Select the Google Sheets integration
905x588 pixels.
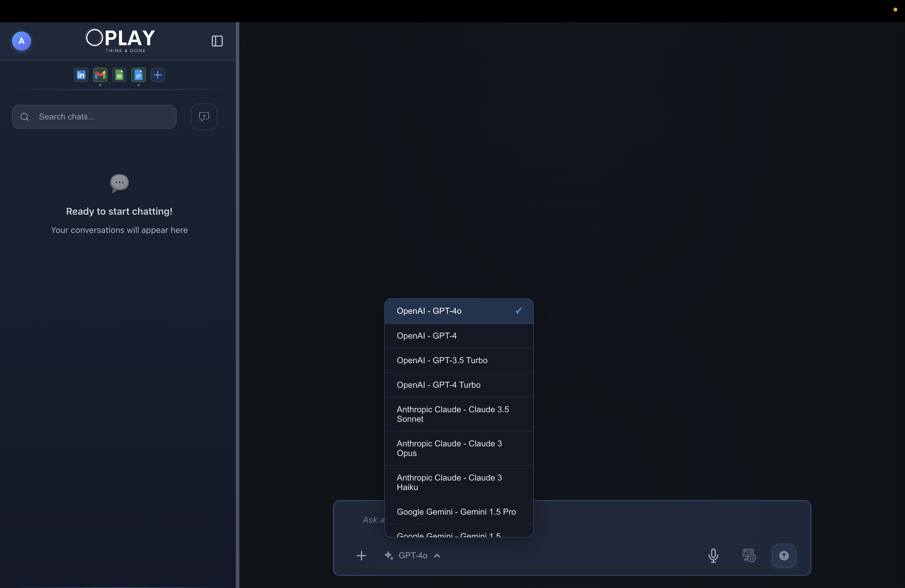pyautogui.click(x=119, y=75)
